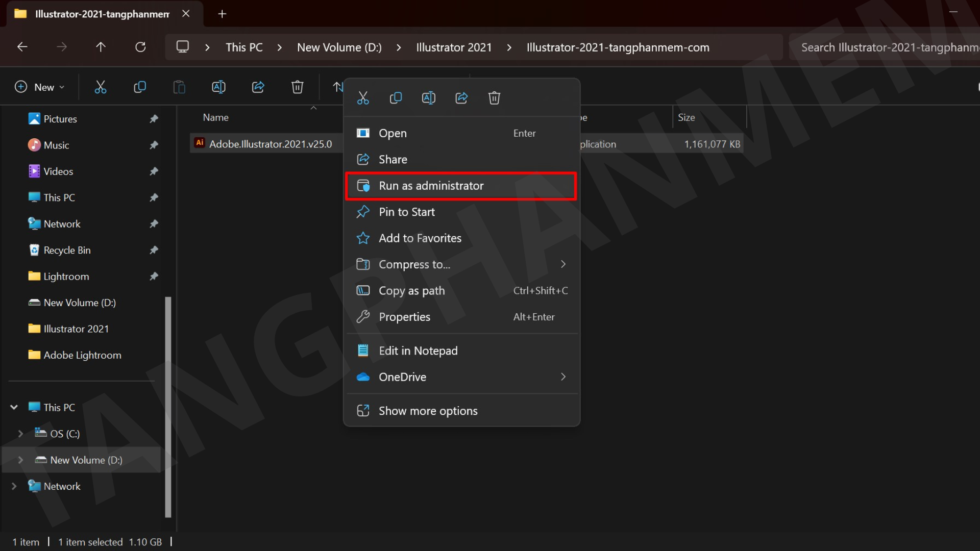Click This PC in the address bar
The width and height of the screenshot is (980, 551).
[244, 47]
